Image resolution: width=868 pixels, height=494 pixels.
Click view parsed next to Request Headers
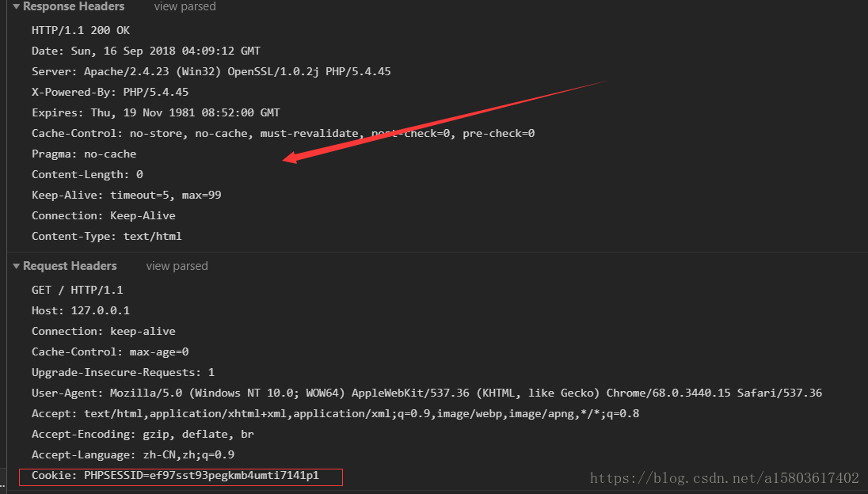click(177, 266)
